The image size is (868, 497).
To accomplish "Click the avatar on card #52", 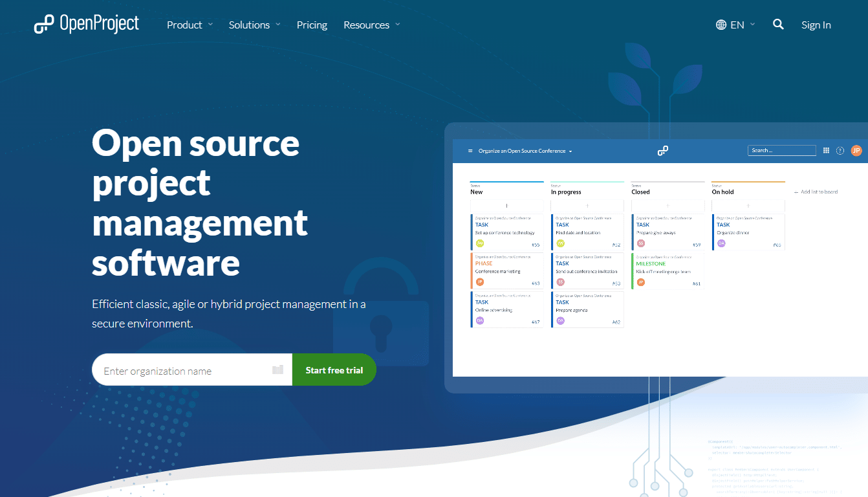I will (560, 243).
